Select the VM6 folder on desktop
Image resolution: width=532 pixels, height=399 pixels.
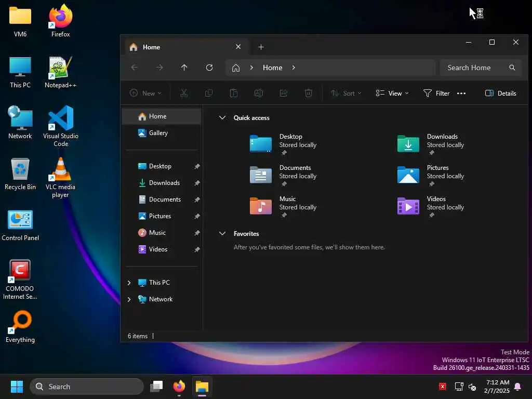coord(20,21)
